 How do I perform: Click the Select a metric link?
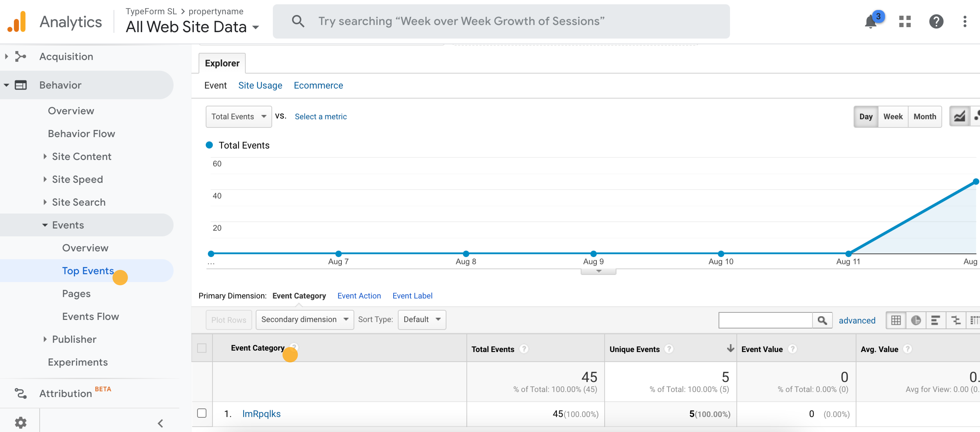(x=321, y=116)
